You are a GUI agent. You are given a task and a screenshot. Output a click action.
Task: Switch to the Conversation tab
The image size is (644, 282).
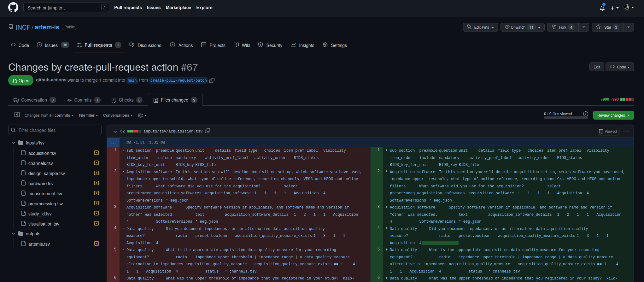point(34,100)
